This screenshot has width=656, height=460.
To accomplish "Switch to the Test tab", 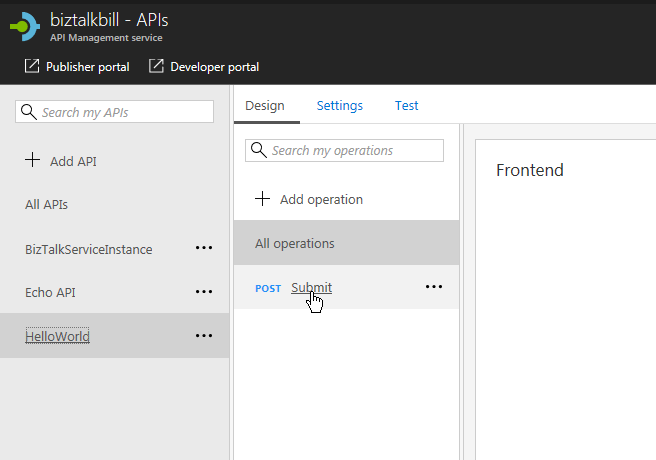I will coord(406,105).
